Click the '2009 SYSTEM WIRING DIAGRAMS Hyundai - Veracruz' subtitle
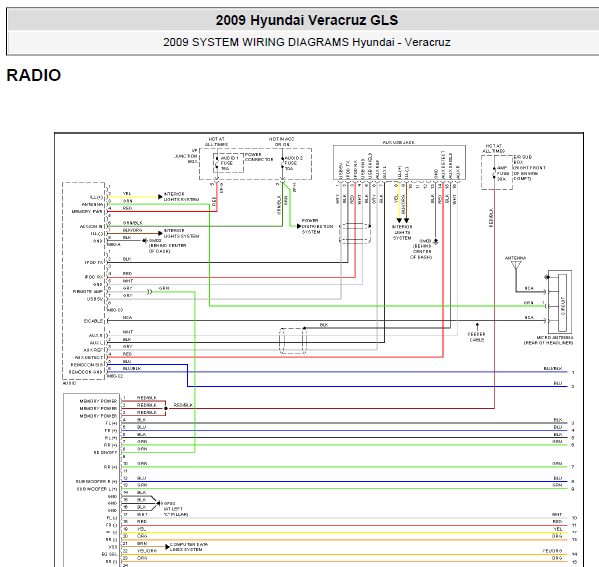 pos(307,42)
